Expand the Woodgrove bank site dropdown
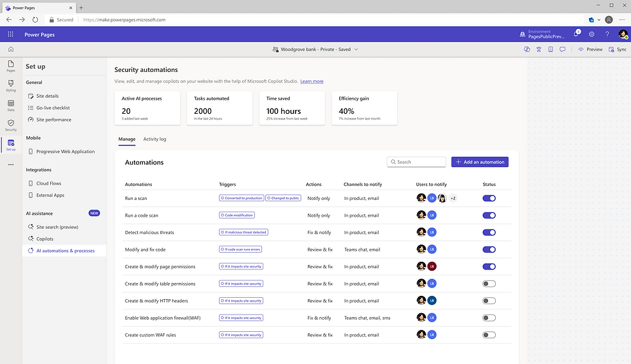This screenshot has width=631, height=364. click(x=356, y=49)
